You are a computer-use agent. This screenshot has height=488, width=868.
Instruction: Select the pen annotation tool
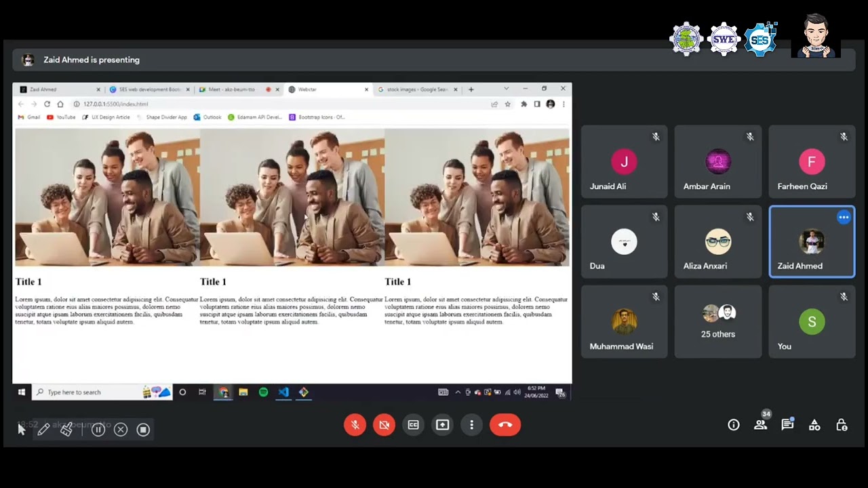43,429
